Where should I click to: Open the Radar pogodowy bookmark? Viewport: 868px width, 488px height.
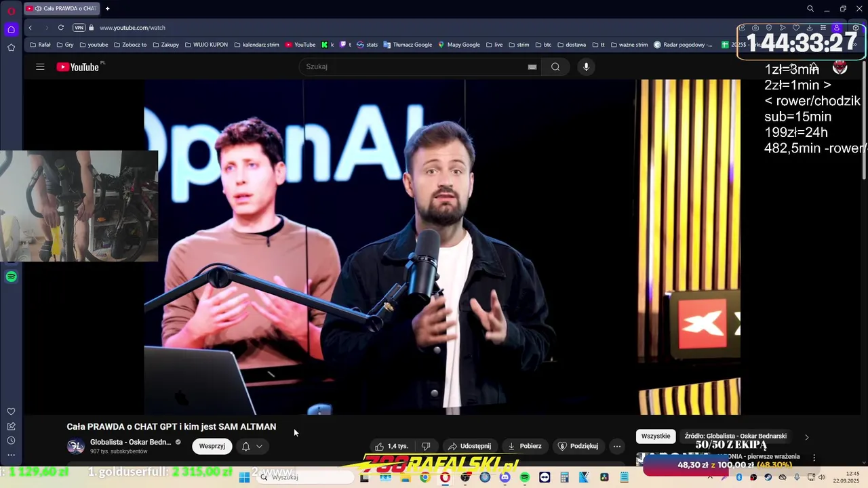(683, 45)
